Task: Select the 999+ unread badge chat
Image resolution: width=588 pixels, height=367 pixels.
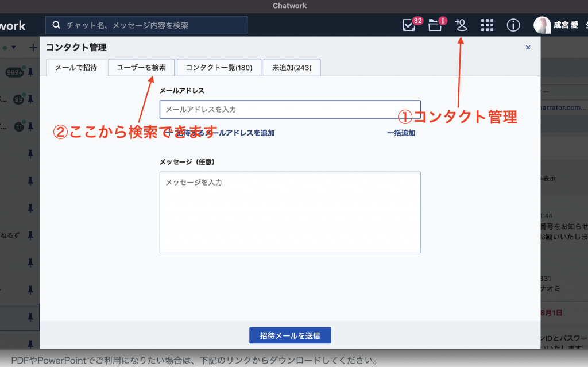Action: (14, 72)
